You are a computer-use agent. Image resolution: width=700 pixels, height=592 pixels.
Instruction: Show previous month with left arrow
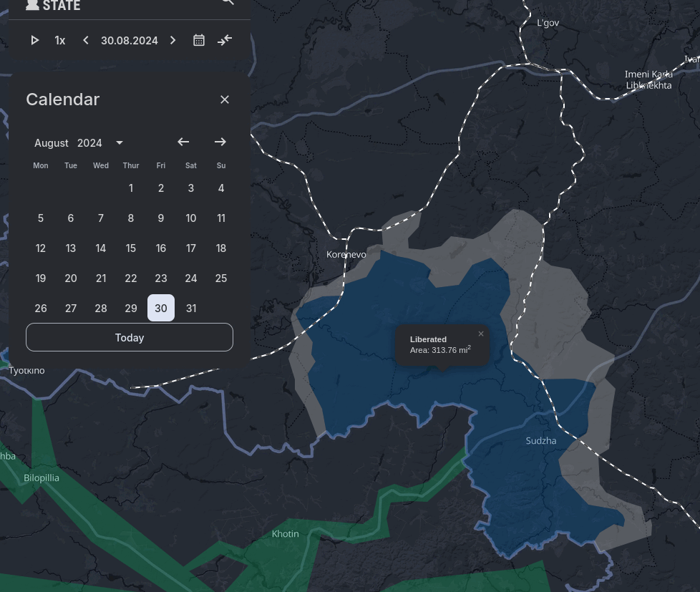point(183,142)
